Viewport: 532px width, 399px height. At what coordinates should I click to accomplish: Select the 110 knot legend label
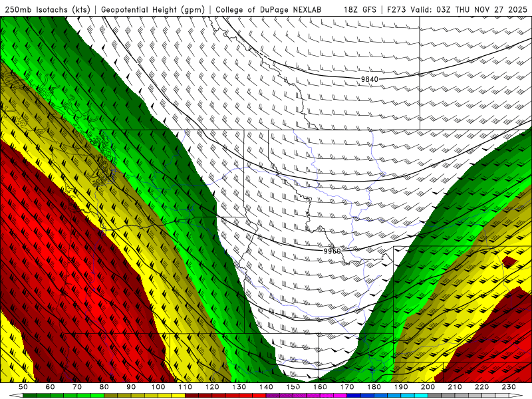coord(185,387)
